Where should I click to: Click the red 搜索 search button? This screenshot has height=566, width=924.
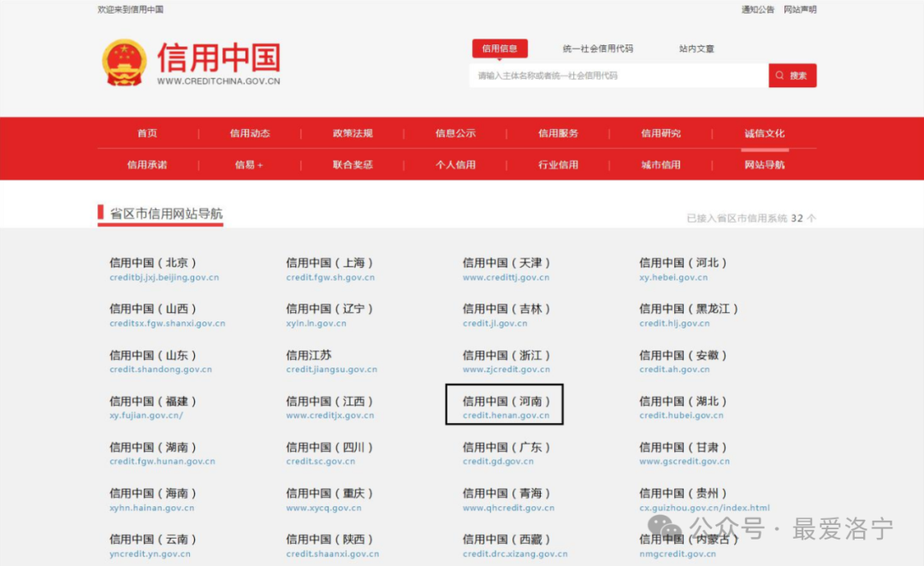point(792,75)
